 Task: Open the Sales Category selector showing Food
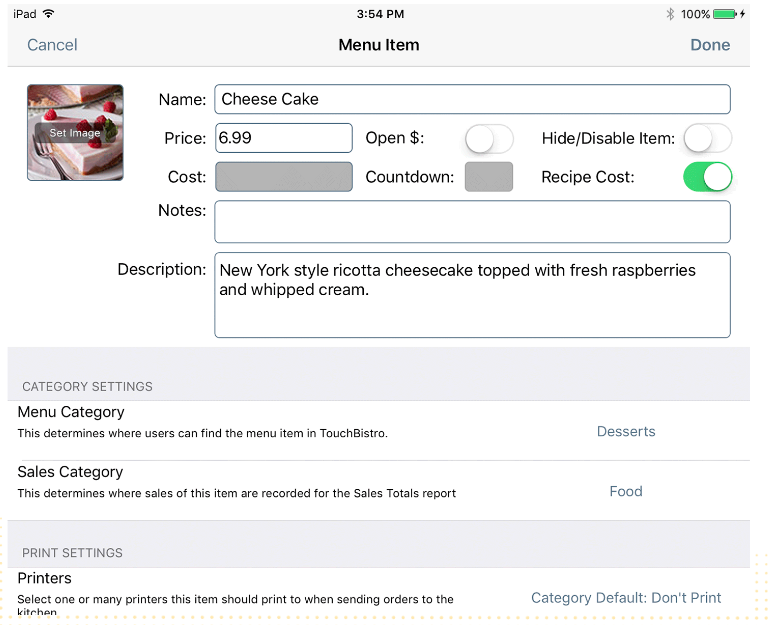click(x=626, y=491)
